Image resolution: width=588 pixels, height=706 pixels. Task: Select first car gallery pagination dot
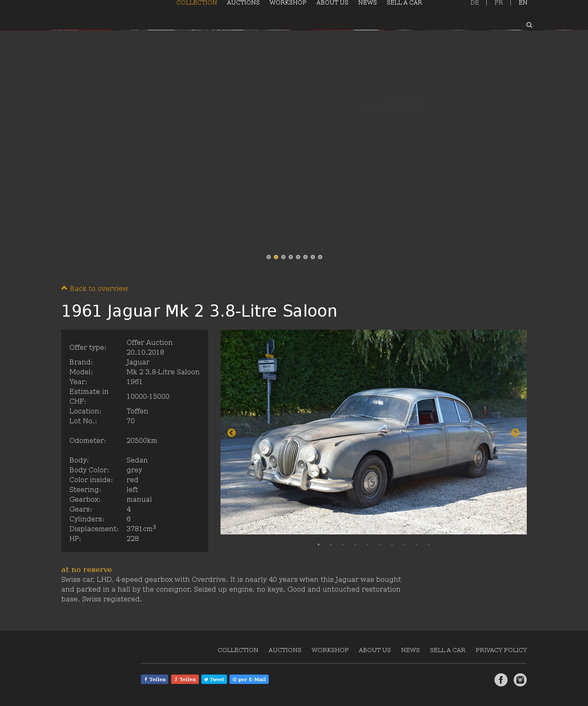click(318, 545)
